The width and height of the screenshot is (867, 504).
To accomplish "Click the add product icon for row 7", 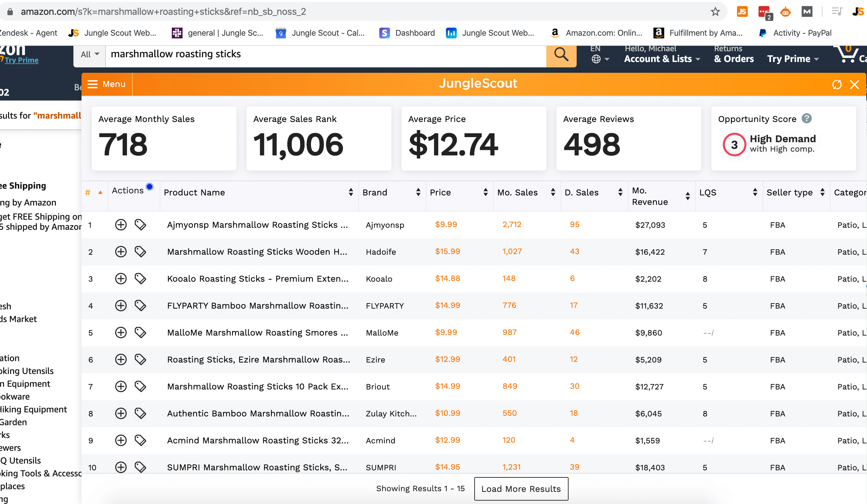I will click(120, 386).
